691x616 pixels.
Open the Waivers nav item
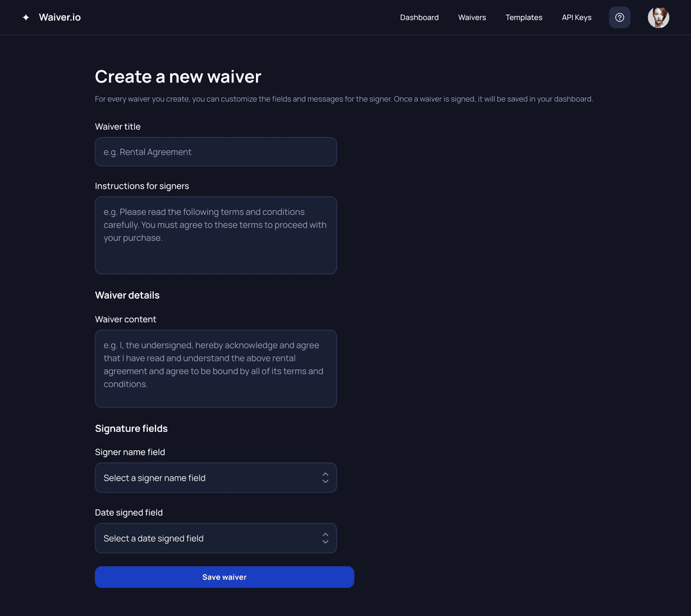(x=472, y=17)
